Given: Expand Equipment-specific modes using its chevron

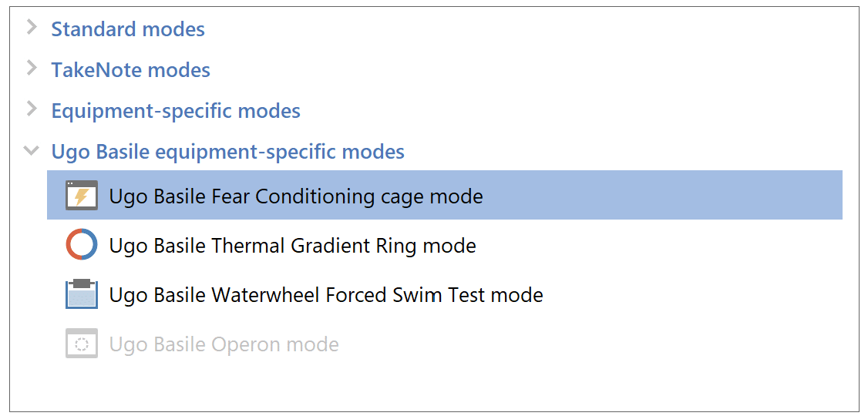Looking at the screenshot, I should tap(32, 110).
